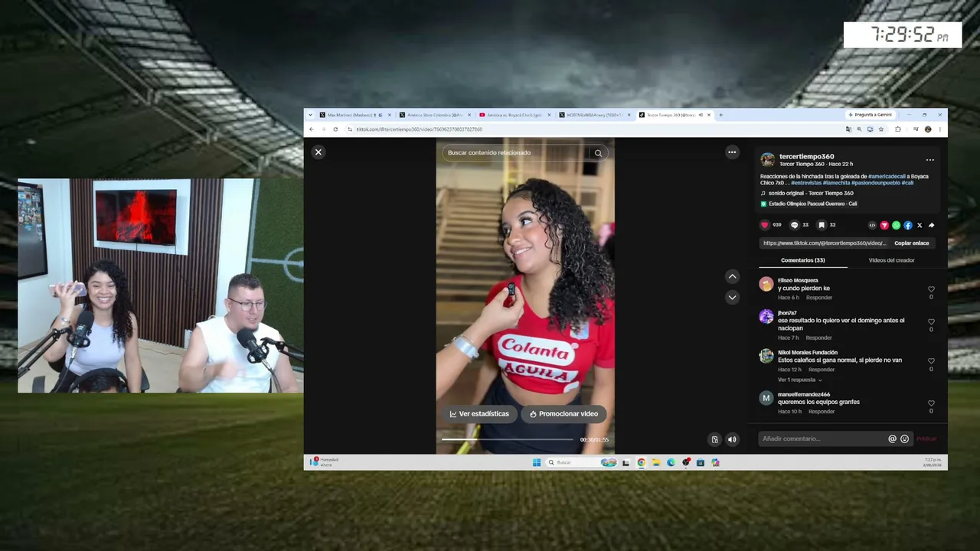The image size is (980, 551).
Task: Reply to Eliseo Mosquera's comment
Action: pyautogui.click(x=818, y=298)
